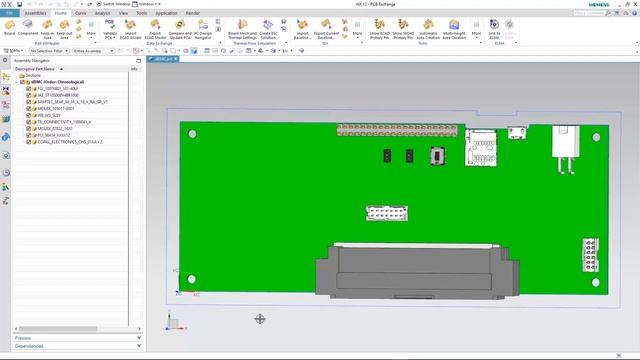Open Import ECAD Model
The image size is (640, 360).
pyautogui.click(x=131, y=29)
